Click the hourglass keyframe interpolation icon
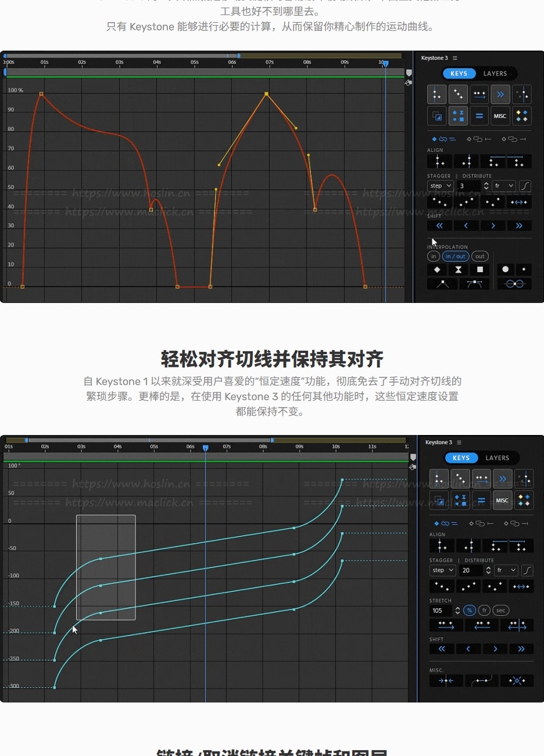The height and width of the screenshot is (756, 544). tap(459, 269)
